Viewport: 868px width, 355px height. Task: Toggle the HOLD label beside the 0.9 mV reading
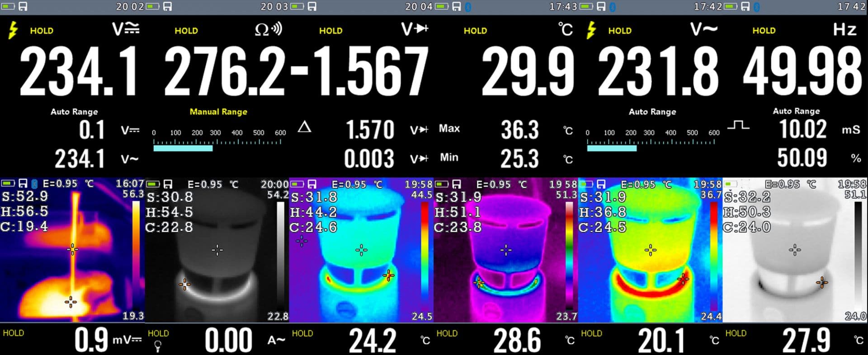(x=13, y=333)
